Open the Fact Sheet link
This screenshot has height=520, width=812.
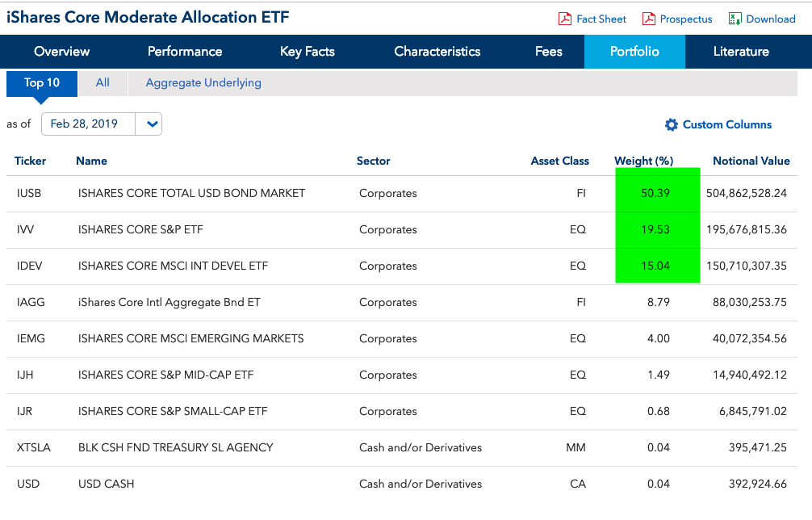pyautogui.click(x=599, y=18)
